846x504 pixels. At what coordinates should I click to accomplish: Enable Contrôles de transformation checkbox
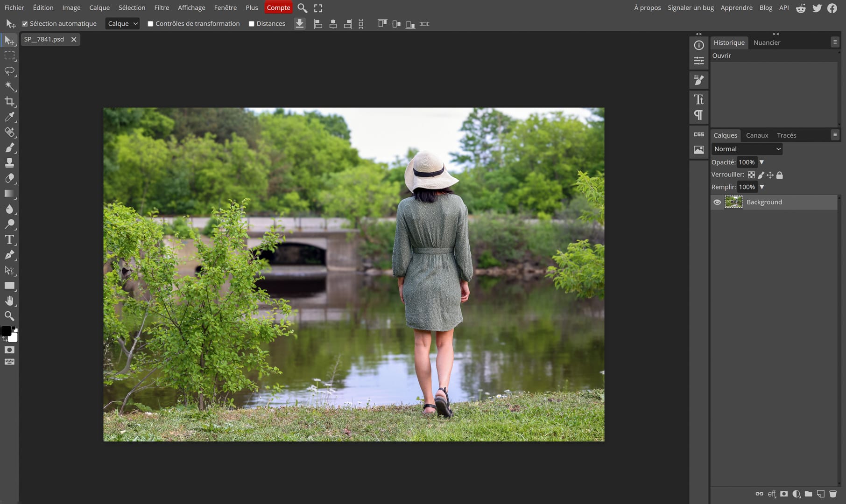[150, 24]
